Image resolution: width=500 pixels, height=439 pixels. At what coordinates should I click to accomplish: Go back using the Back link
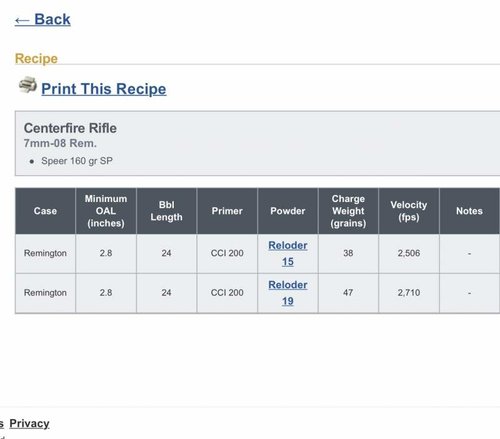[x=43, y=19]
